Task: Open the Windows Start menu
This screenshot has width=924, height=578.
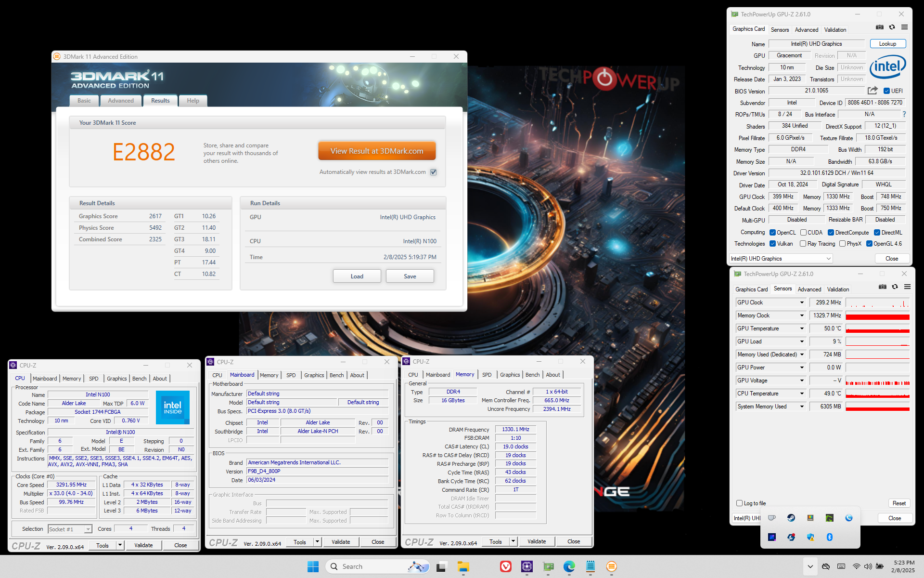Action: click(x=313, y=566)
